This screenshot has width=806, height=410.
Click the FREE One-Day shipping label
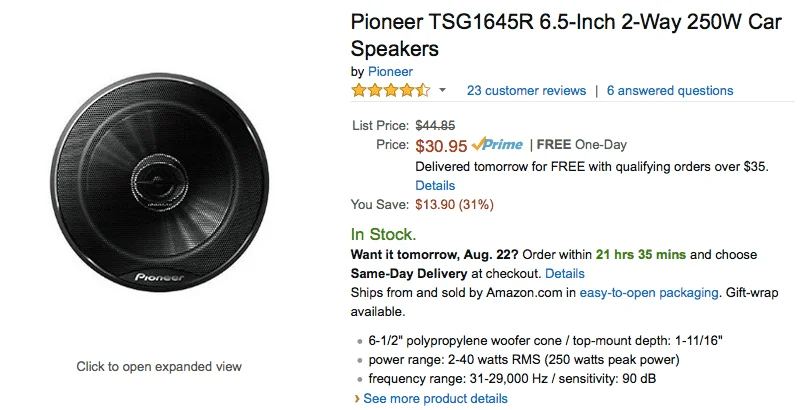(x=581, y=145)
